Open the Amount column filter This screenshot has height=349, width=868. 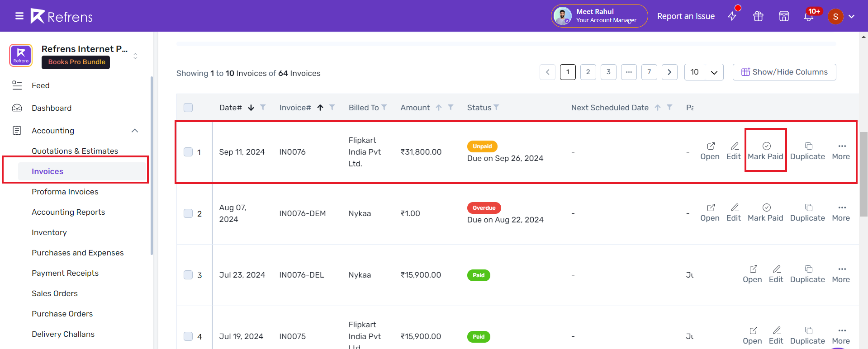(x=451, y=107)
